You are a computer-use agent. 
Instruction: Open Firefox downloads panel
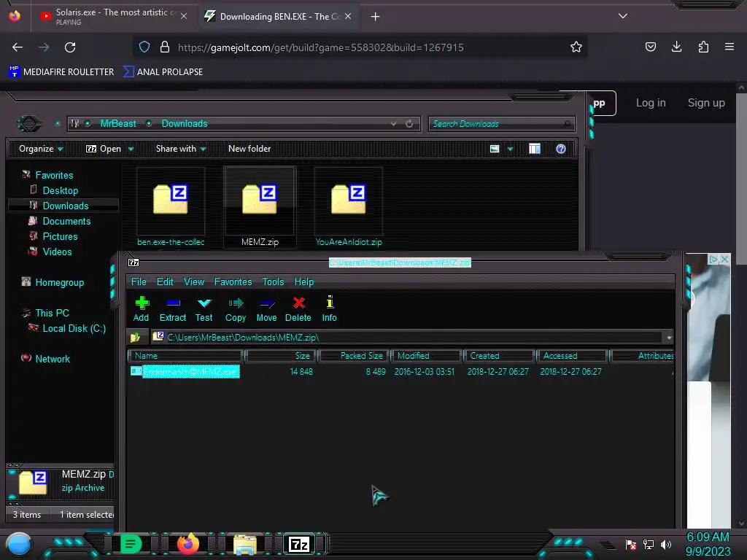[676, 47]
